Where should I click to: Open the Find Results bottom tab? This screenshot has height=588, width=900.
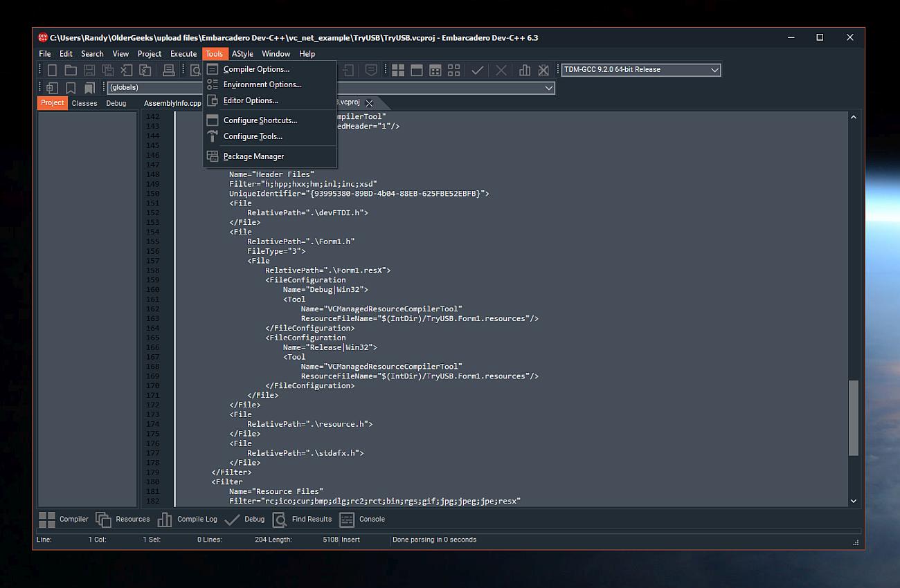point(303,519)
